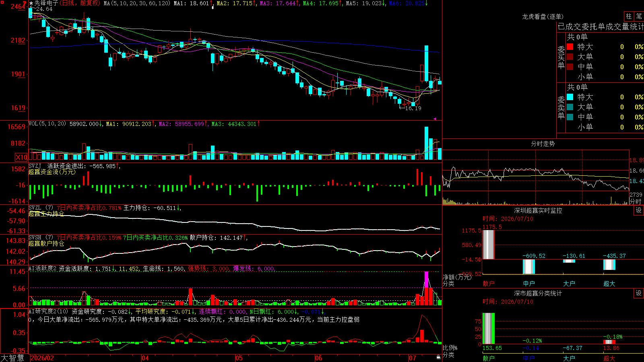
Task: Click the -609.52 中户 net amount bar
Action: pos(529,267)
